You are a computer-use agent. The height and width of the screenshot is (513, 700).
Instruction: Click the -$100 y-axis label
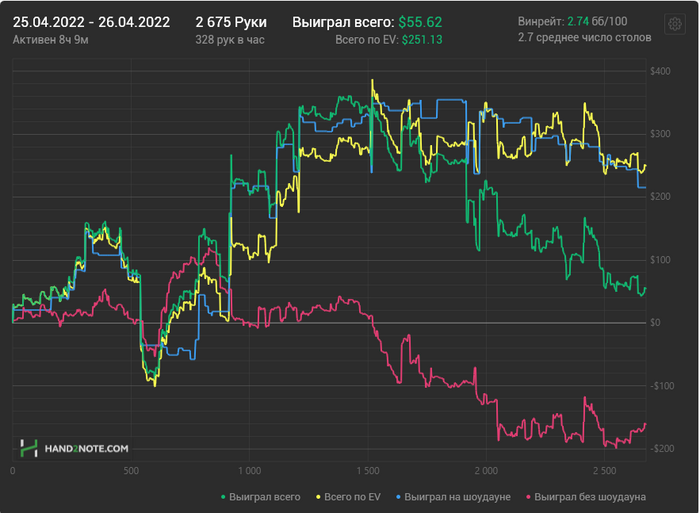pyautogui.click(x=662, y=386)
